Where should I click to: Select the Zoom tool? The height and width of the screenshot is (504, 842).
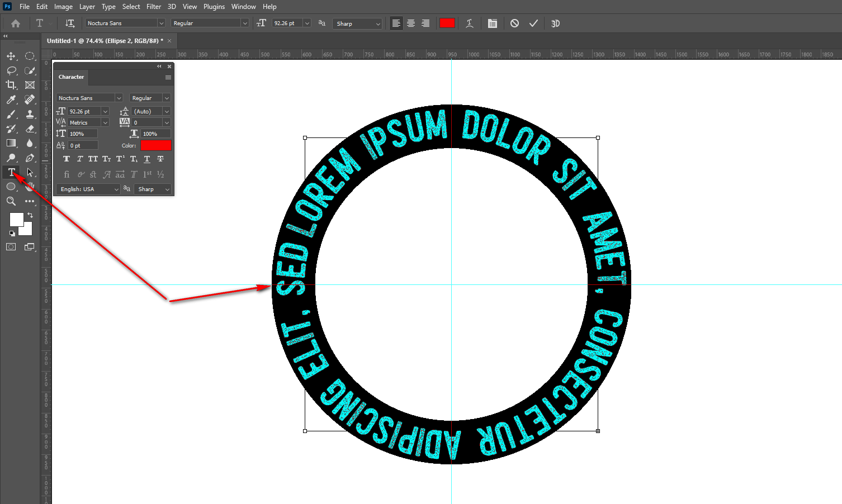[11, 201]
